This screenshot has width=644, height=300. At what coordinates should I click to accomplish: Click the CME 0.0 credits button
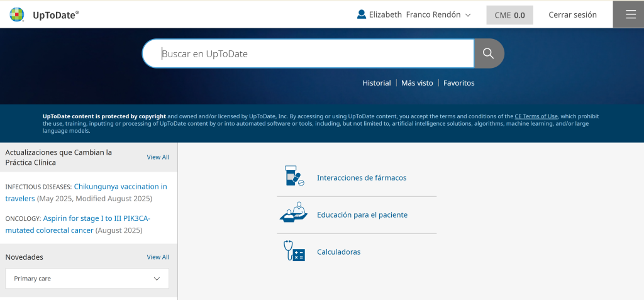click(509, 15)
